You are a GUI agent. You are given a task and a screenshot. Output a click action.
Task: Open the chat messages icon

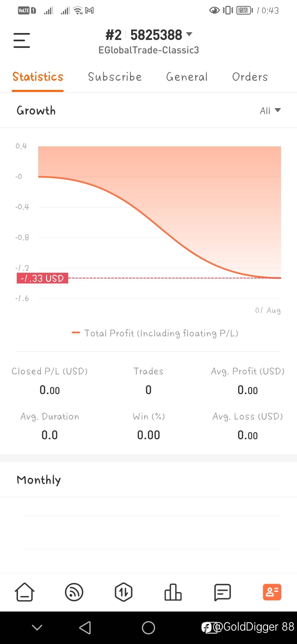point(222,592)
